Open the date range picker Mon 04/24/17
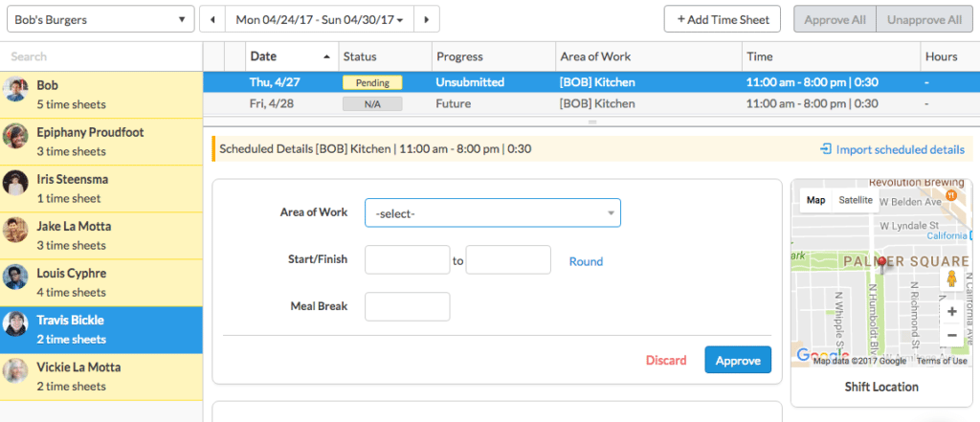Image resolution: width=980 pixels, height=422 pixels. (x=320, y=19)
